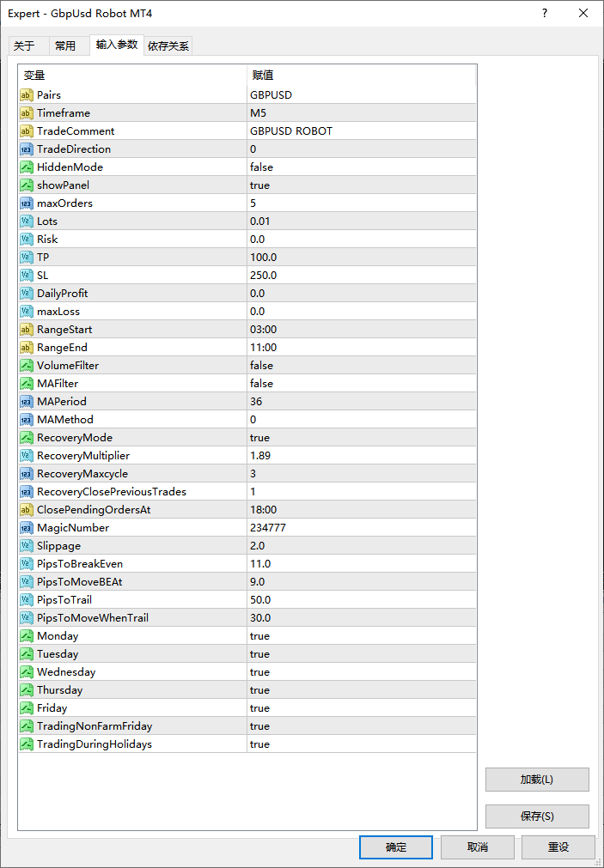
Task: Select the MAFilter value cell
Action: pos(361,383)
